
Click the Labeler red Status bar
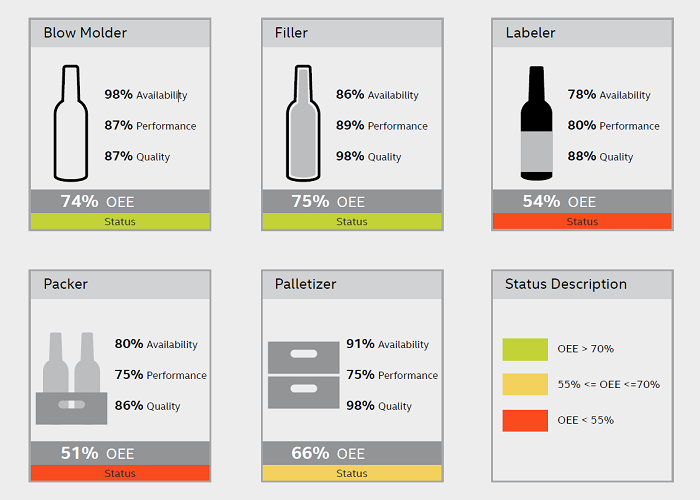[582, 222]
